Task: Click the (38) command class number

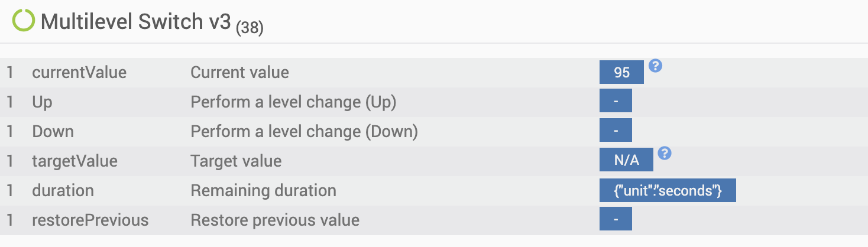Action: (x=250, y=28)
